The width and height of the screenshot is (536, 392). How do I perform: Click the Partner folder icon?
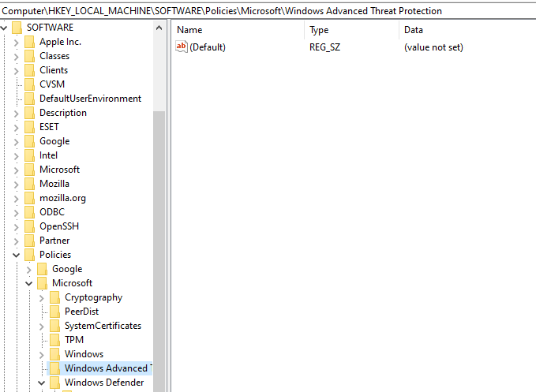(29, 241)
